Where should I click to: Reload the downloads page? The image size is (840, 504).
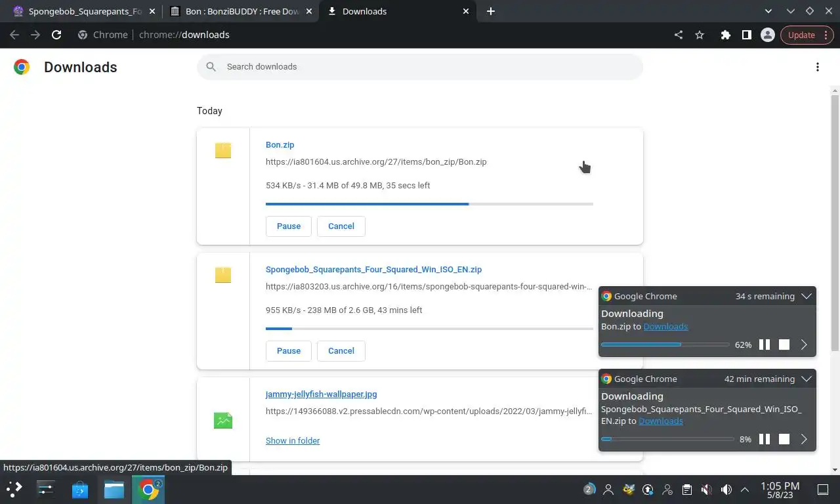[x=56, y=35]
